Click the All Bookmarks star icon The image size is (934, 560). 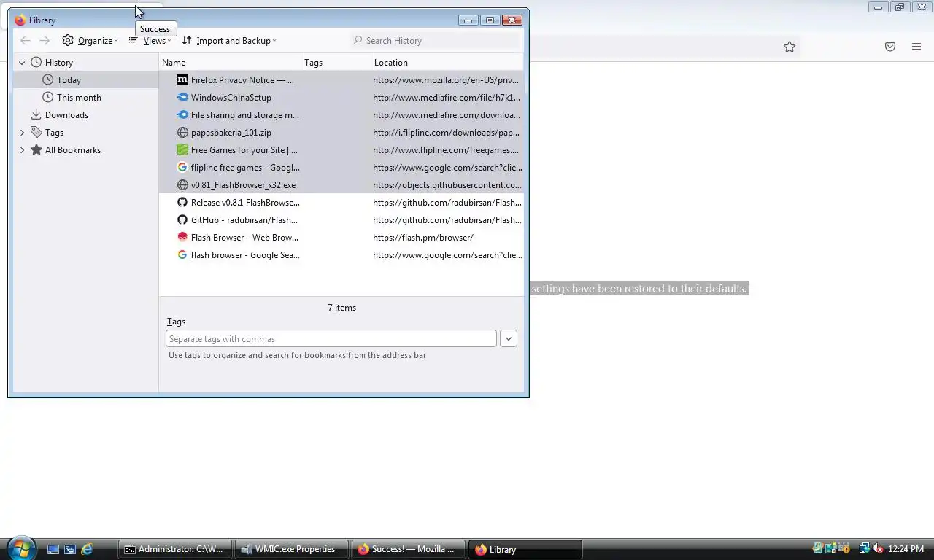pos(36,150)
